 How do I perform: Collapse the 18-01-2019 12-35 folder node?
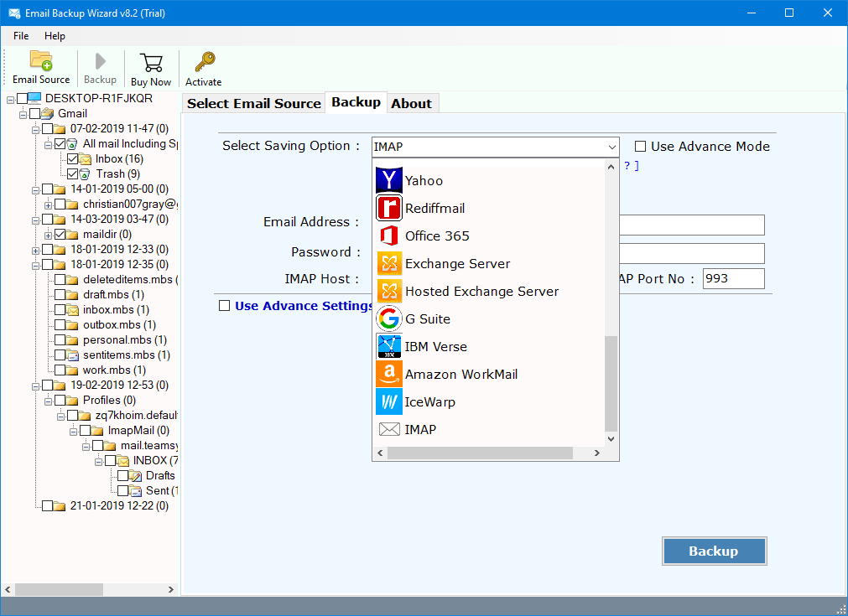coord(36,266)
